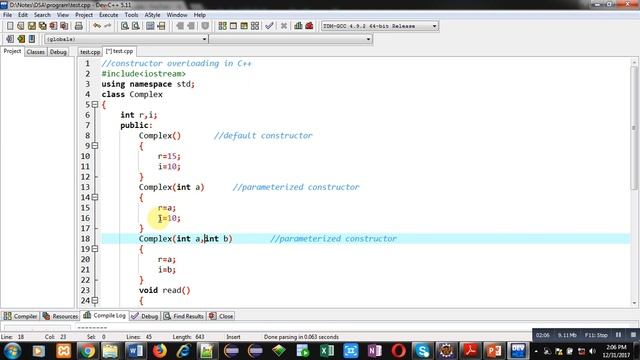Viewport: 640px width, 360px height.
Task: Click the Close file toolbar icon
Action: point(53,26)
